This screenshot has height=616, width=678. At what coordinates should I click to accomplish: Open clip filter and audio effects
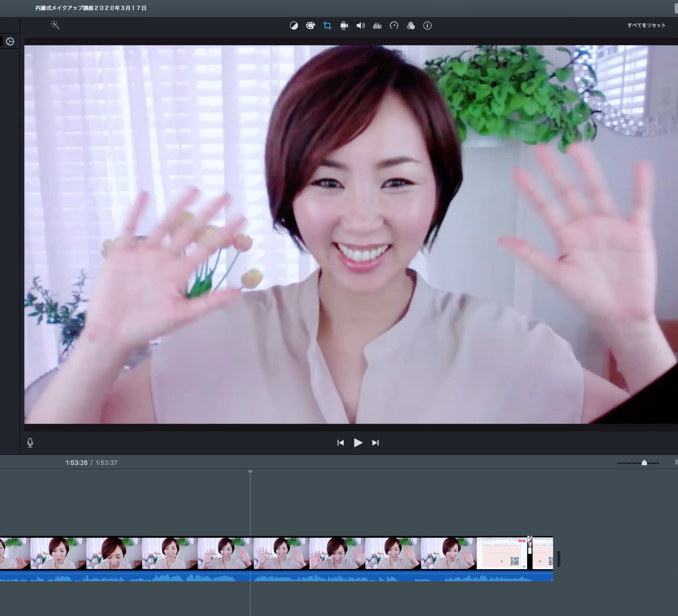tap(411, 25)
